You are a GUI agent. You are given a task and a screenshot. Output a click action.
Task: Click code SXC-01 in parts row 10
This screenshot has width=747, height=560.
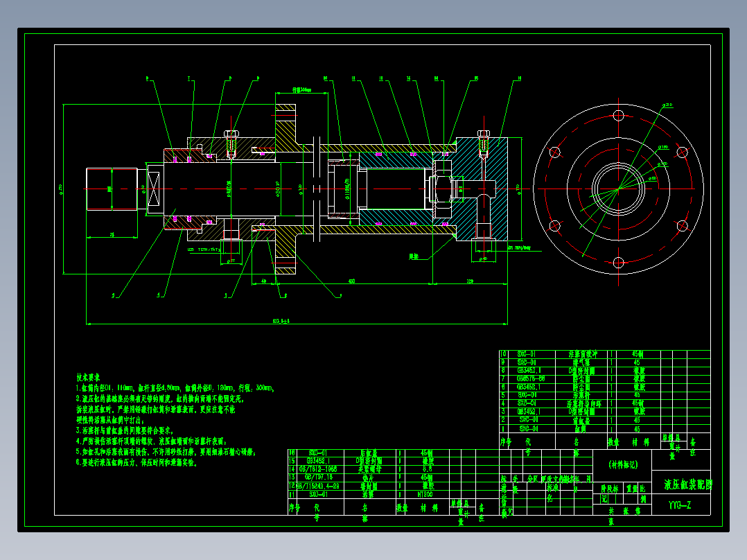[x=527, y=354]
